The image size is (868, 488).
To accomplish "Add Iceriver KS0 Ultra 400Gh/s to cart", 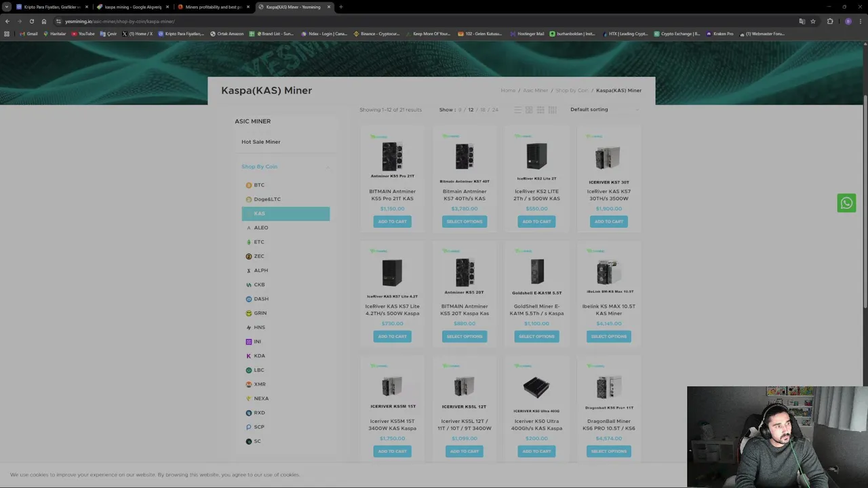I will [x=536, y=451].
